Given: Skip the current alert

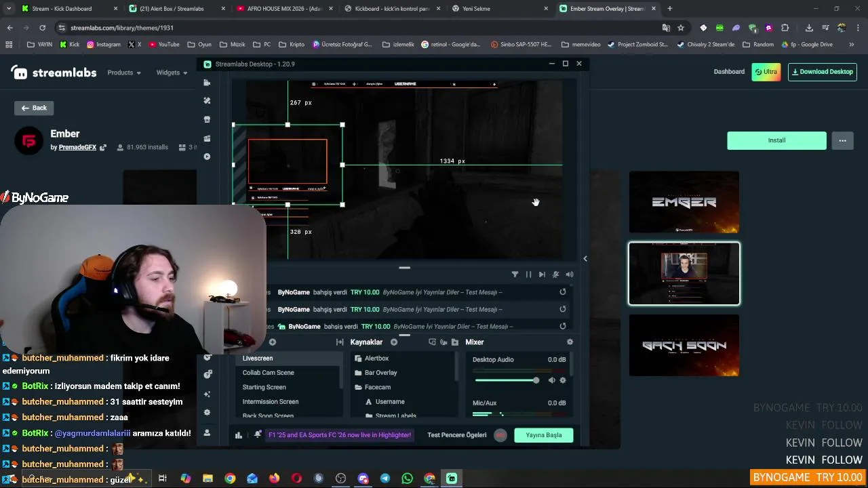Looking at the screenshot, I should click(542, 274).
